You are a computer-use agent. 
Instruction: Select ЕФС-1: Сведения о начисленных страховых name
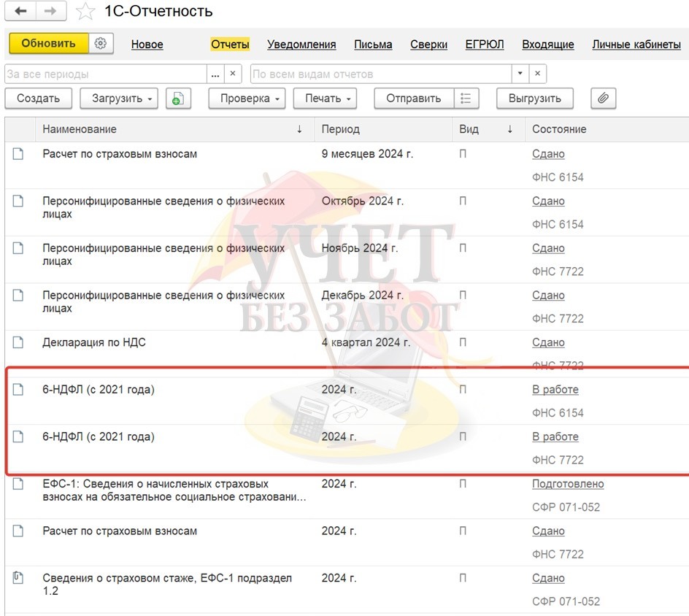[x=174, y=490]
